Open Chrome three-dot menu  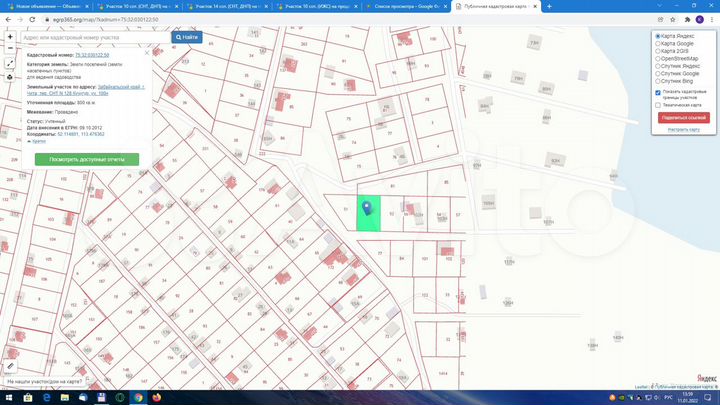712,19
